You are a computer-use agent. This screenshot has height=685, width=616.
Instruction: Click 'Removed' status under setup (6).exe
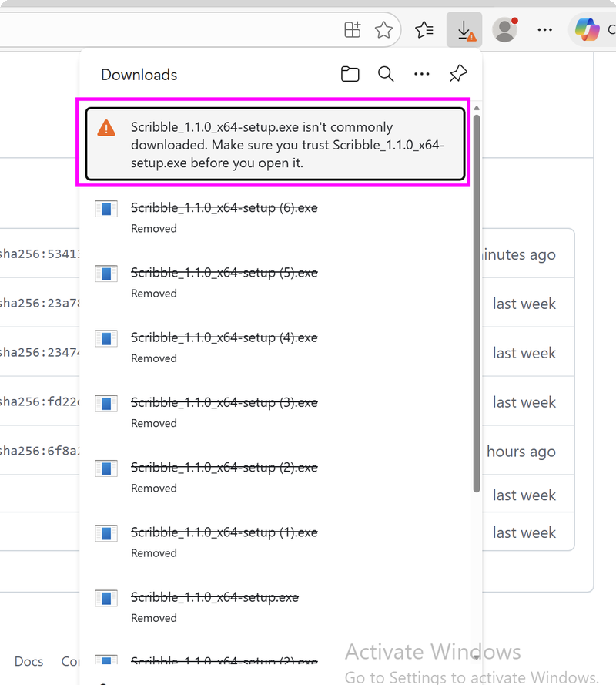pyautogui.click(x=154, y=229)
